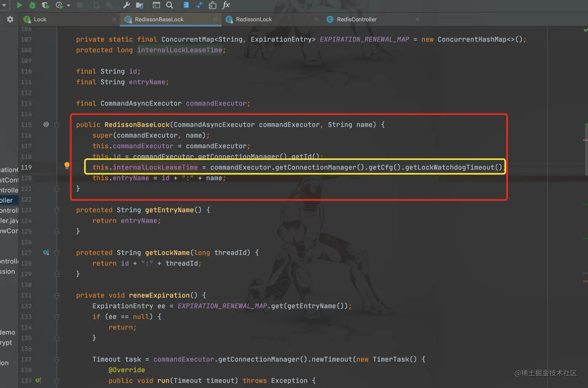
Task: Click the blue arrows toolbar icon
Action: coord(199,5)
